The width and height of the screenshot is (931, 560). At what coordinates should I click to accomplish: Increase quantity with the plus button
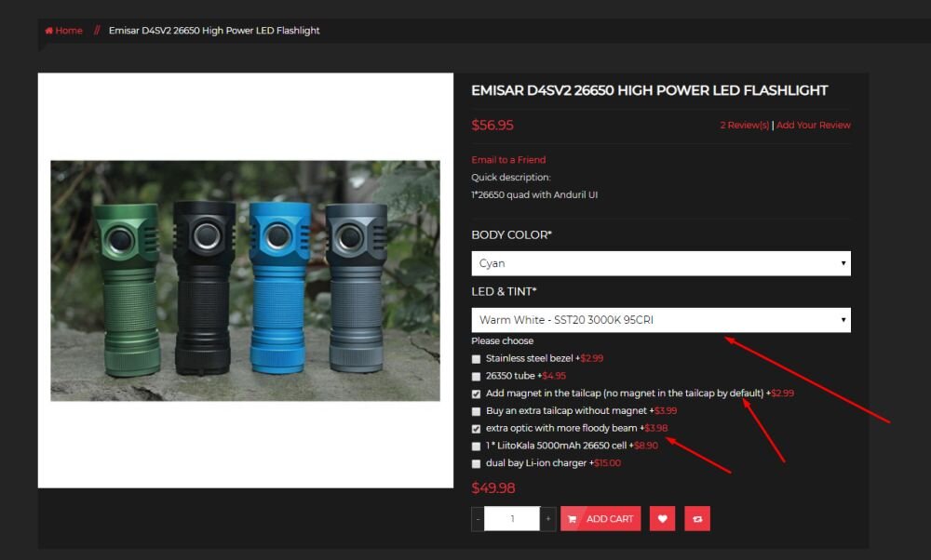click(548, 518)
